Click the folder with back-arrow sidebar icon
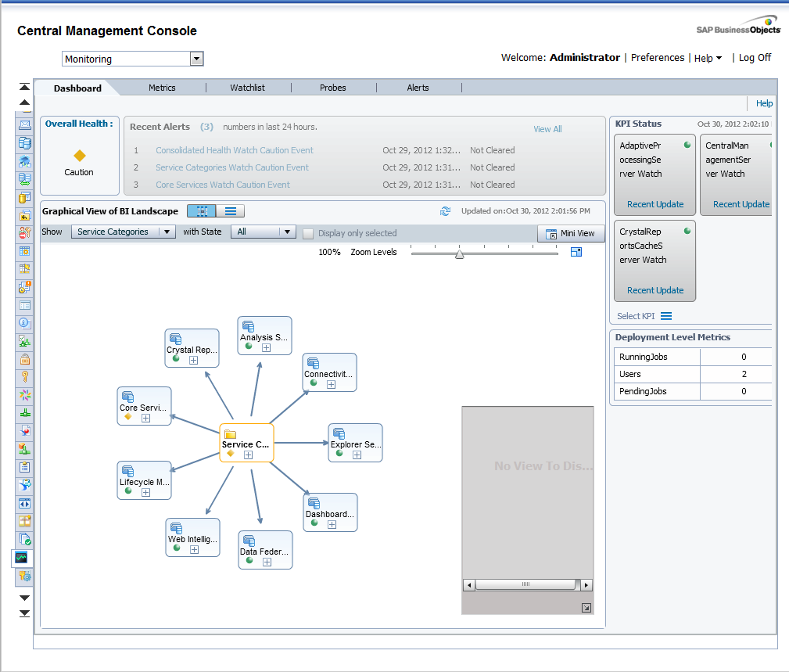Screen dimensions: 789x672 coord(25,215)
